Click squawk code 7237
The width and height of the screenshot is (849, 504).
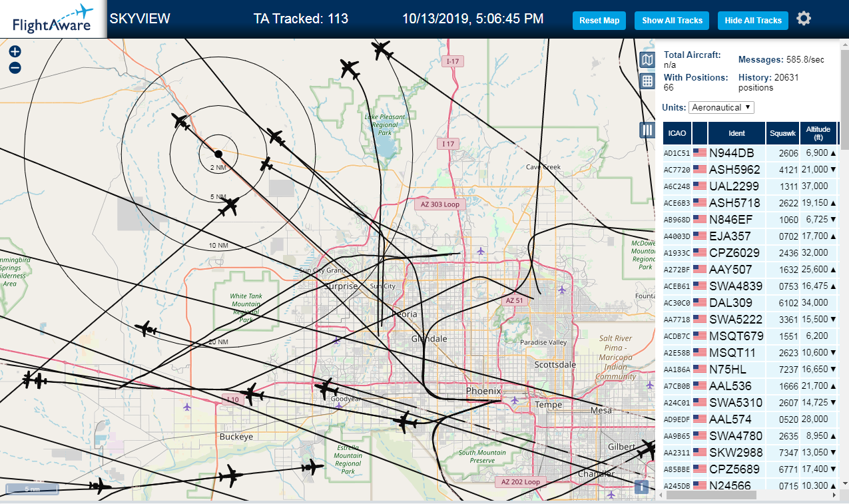coord(788,369)
